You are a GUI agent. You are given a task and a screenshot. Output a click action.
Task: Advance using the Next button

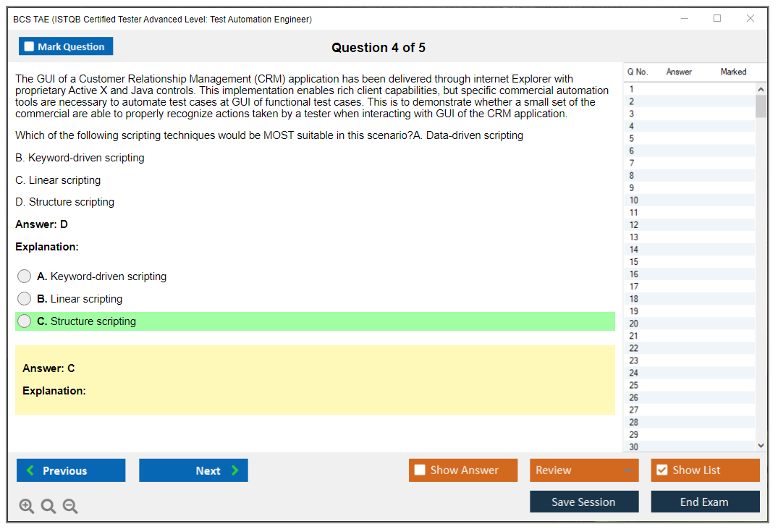coord(193,470)
